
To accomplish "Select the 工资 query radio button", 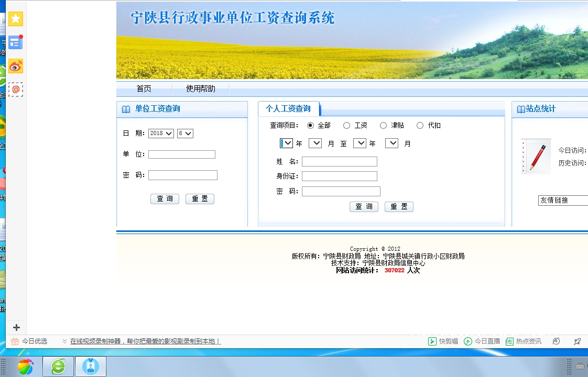I will [346, 126].
